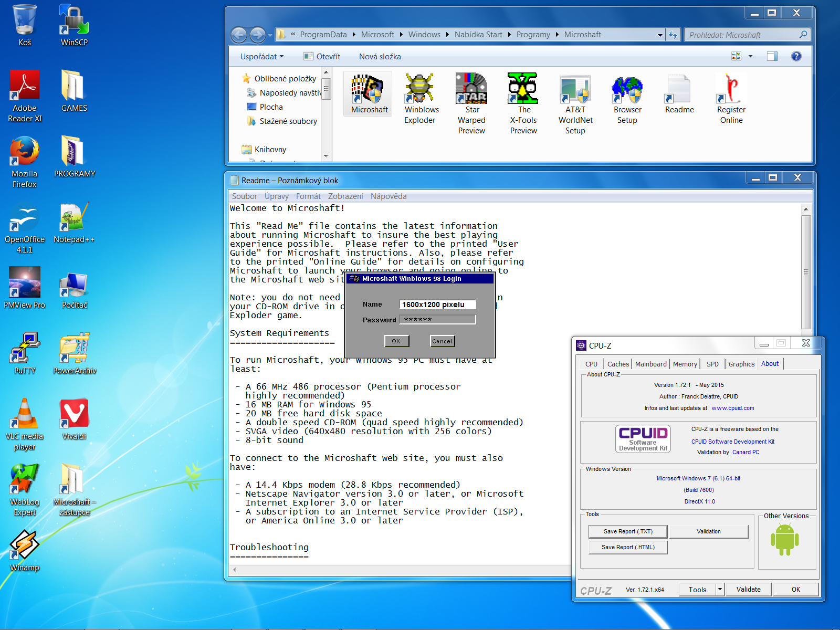Viewport: 840px width, 630px height.
Task: Open the CPU-Z Tools dropdown arrow
Action: coord(720,590)
